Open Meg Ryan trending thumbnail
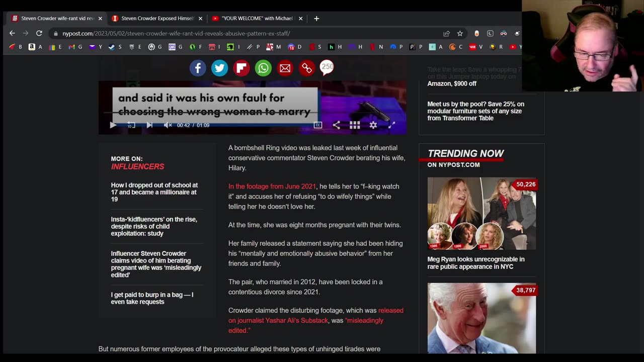The height and width of the screenshot is (362, 644). point(481,213)
